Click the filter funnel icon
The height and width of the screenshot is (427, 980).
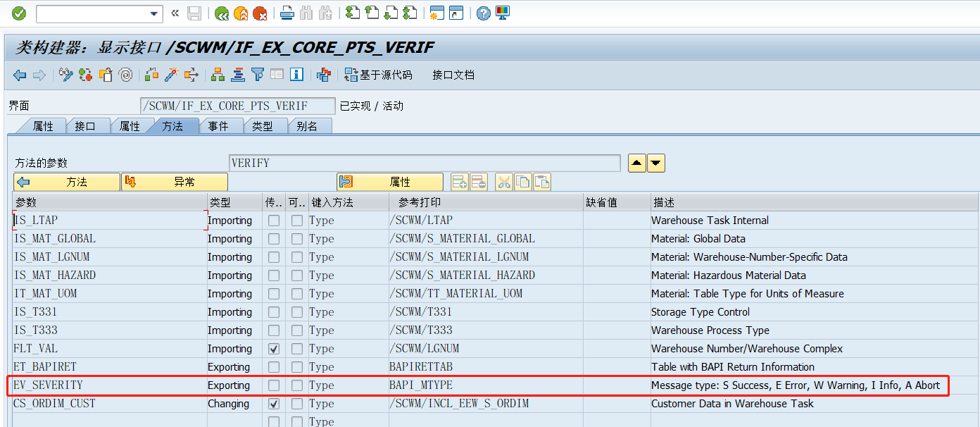tap(257, 75)
